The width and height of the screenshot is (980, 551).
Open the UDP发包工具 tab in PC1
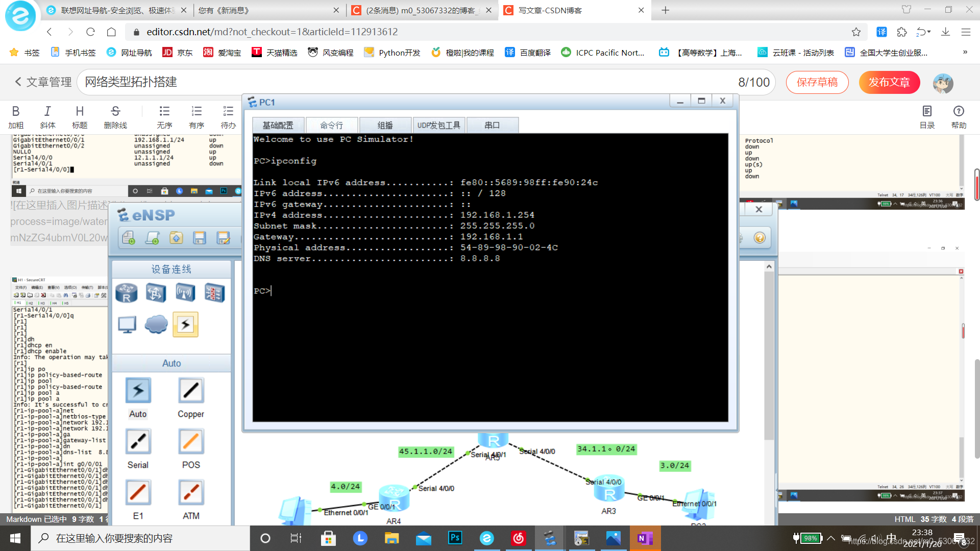pos(439,125)
